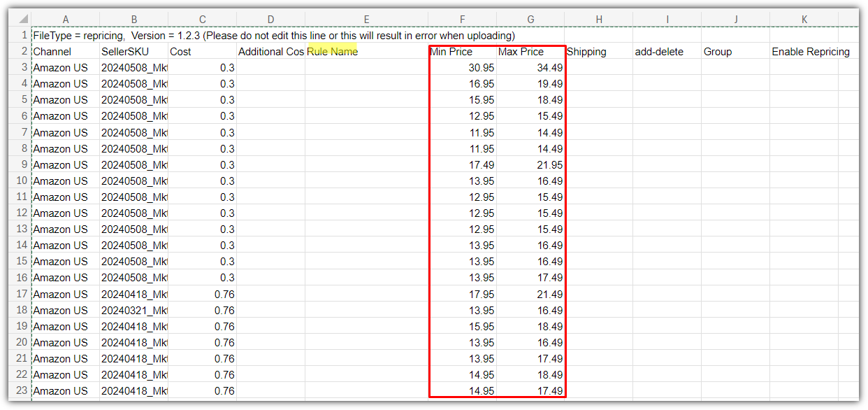Screen dimensions: 868x410
Task: Select column A header
Action: (65, 20)
